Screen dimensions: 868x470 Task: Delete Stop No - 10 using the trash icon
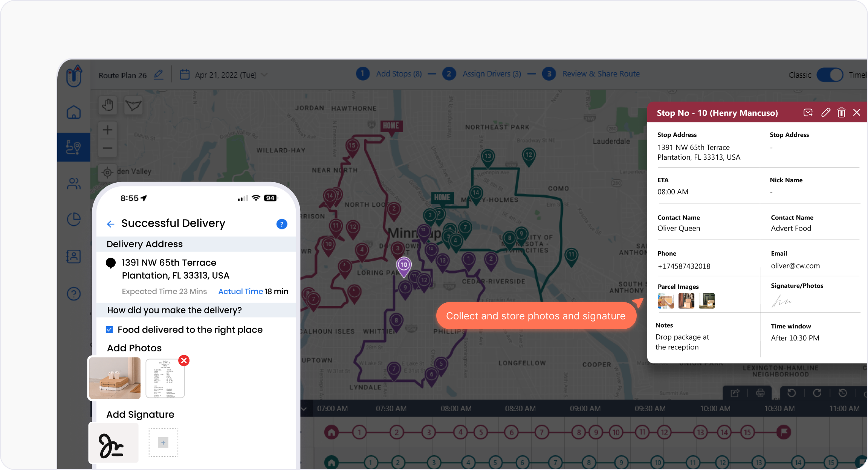coord(842,112)
